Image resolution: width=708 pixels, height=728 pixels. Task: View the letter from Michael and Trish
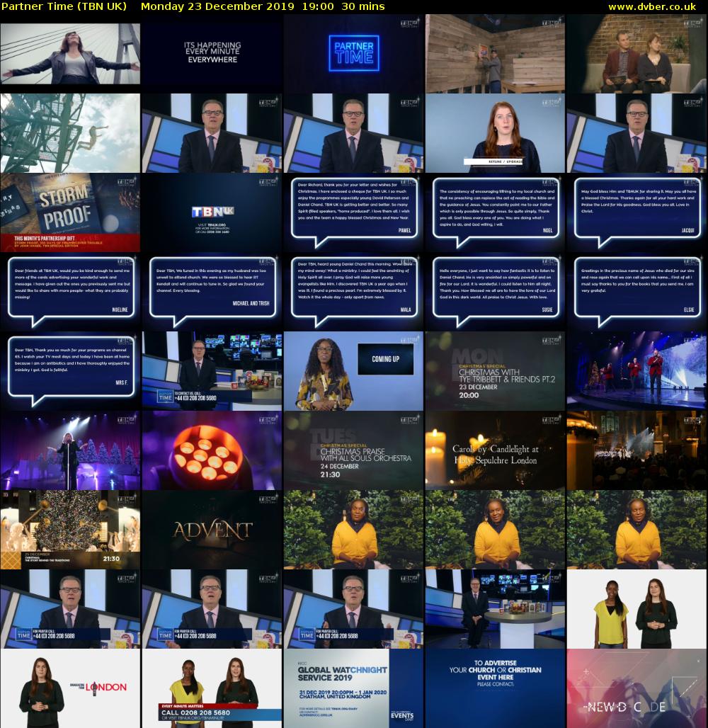pos(212,292)
